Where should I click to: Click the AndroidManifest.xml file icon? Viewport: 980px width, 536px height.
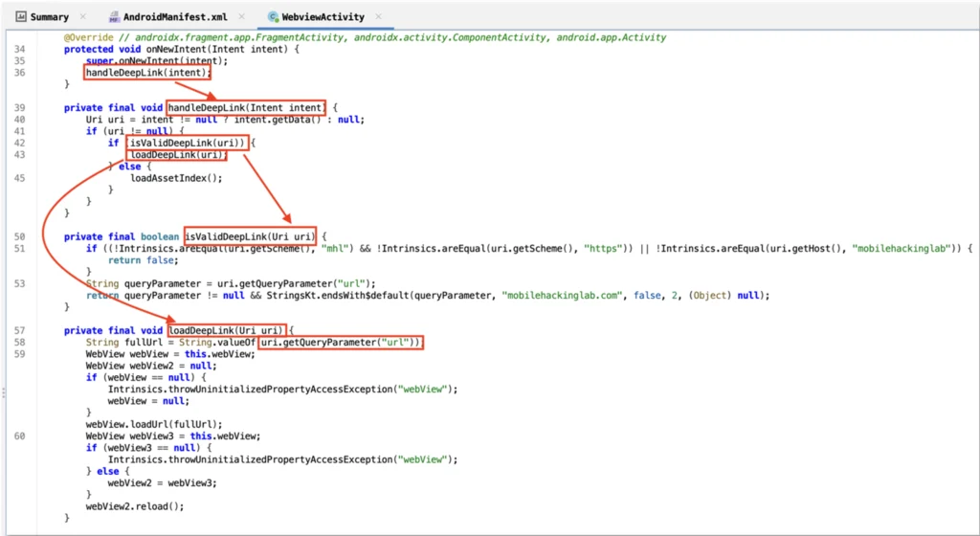point(113,16)
